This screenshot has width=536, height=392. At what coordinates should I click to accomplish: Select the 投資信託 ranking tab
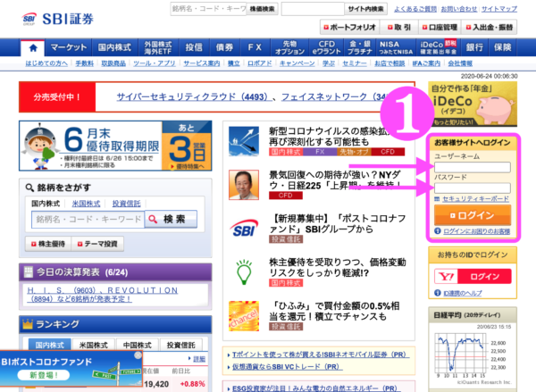(x=180, y=345)
